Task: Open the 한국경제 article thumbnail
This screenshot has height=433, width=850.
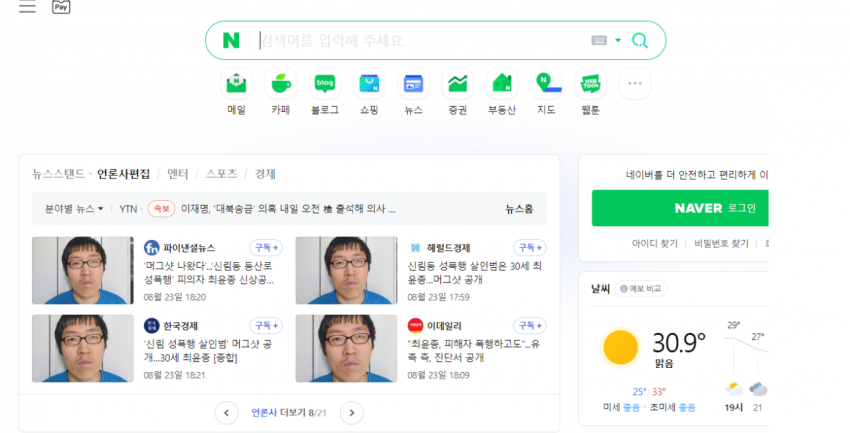Action: tap(82, 348)
